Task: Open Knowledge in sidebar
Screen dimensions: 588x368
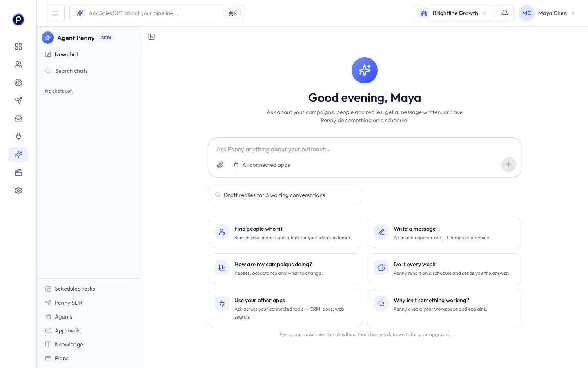Action: coord(89,344)
